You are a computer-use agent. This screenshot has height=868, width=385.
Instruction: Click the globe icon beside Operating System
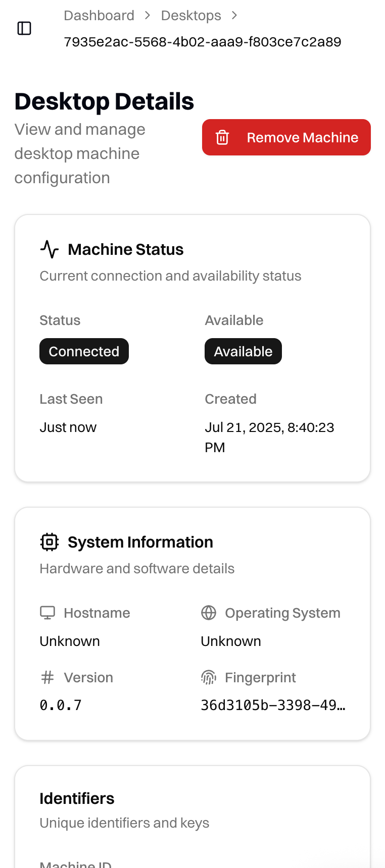(x=209, y=613)
